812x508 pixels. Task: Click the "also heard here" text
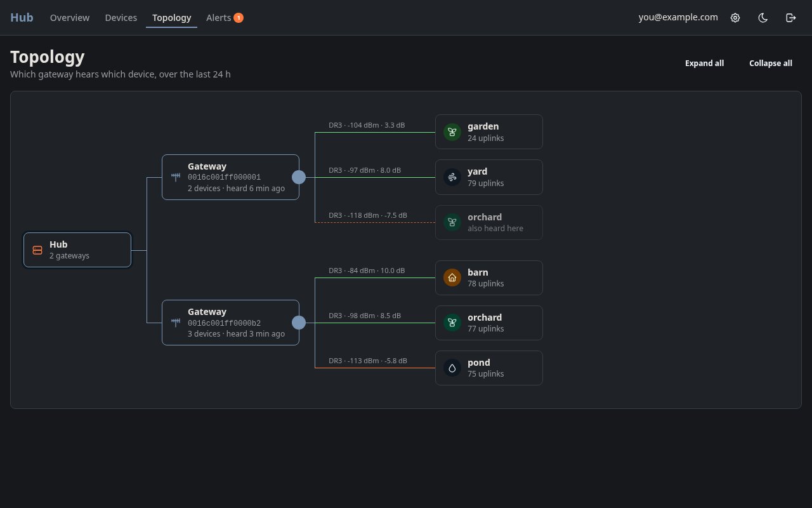[495, 229]
